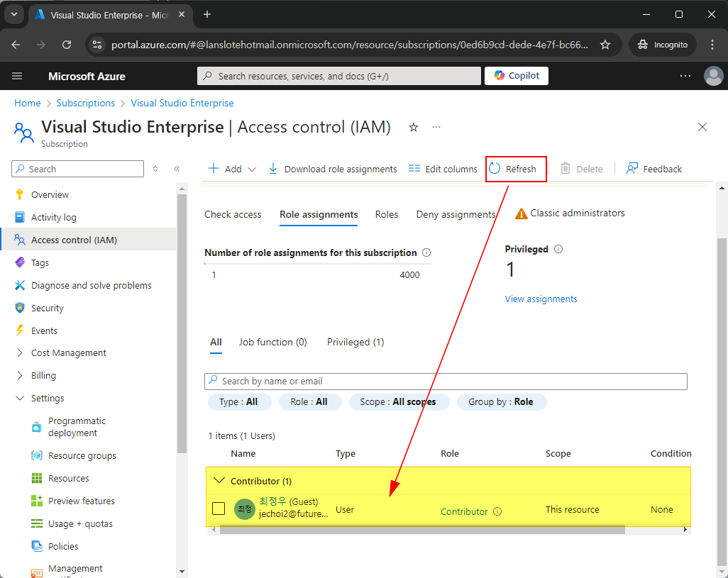Switch to the Check access tab

click(x=233, y=214)
